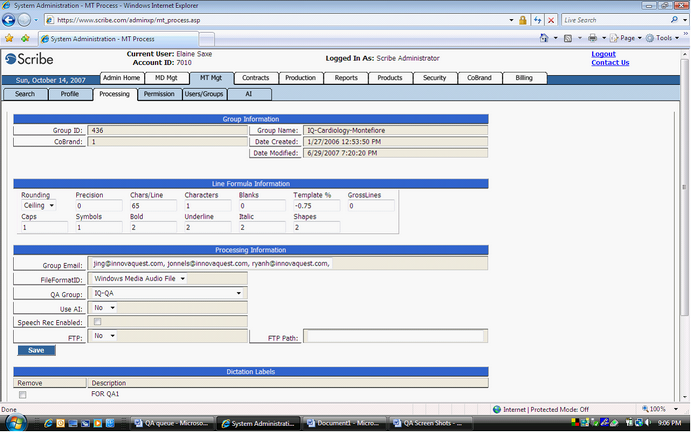Screen dimensions: 691x432
Task: Launch Internet Explorer from Quick Launch
Action: tap(48, 423)
